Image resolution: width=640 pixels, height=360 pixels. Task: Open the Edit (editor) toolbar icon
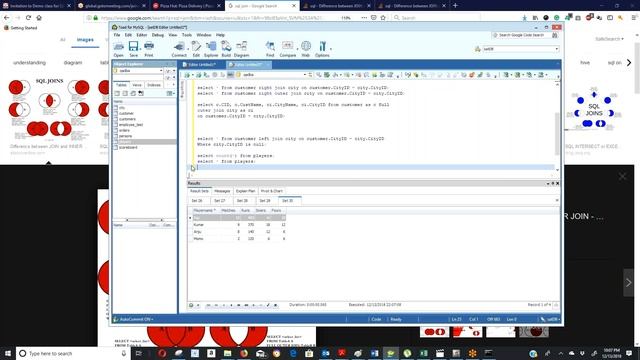[196, 49]
